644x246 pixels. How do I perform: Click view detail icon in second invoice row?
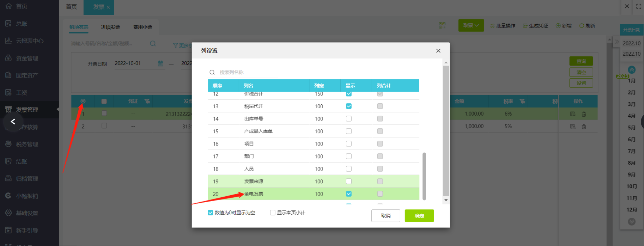[x=572, y=126]
